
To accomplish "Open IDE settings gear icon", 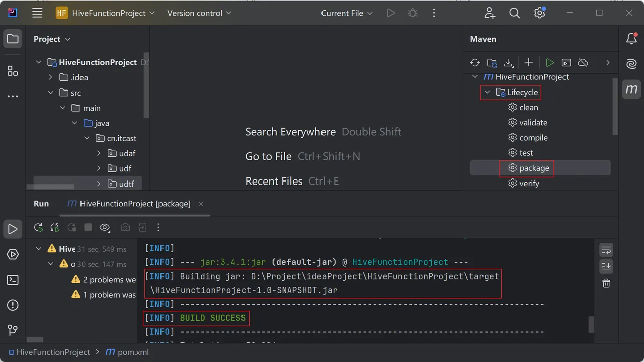I will click(540, 13).
